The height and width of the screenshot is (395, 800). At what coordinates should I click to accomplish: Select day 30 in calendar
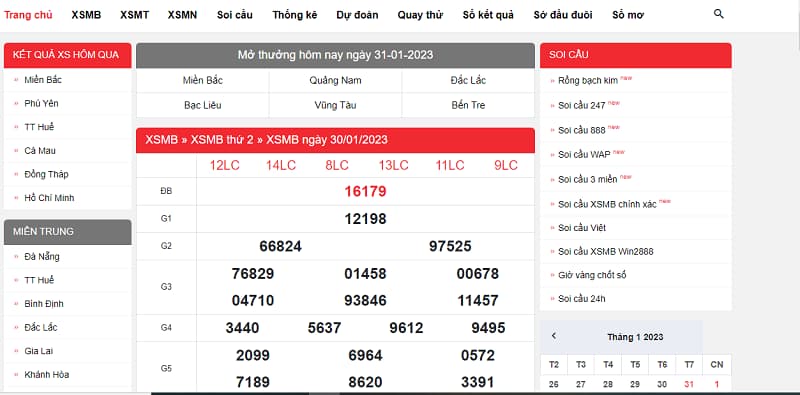(x=662, y=384)
